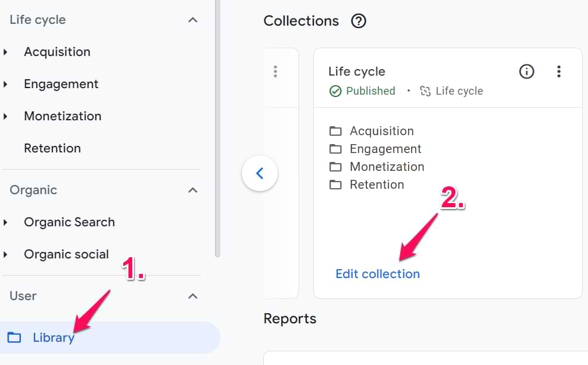Viewport: 588px width, 365px height.
Task: Collapse the Organic sidebar section
Action: (192, 190)
